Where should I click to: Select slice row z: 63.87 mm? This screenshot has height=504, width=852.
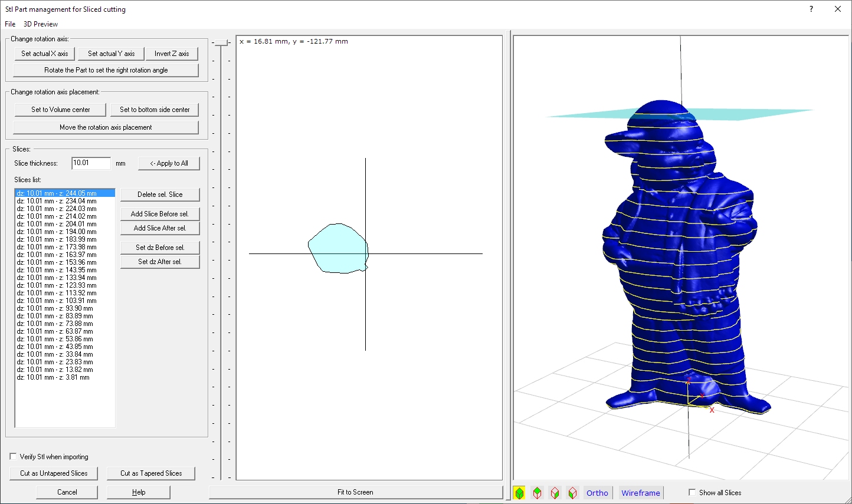[x=65, y=331]
